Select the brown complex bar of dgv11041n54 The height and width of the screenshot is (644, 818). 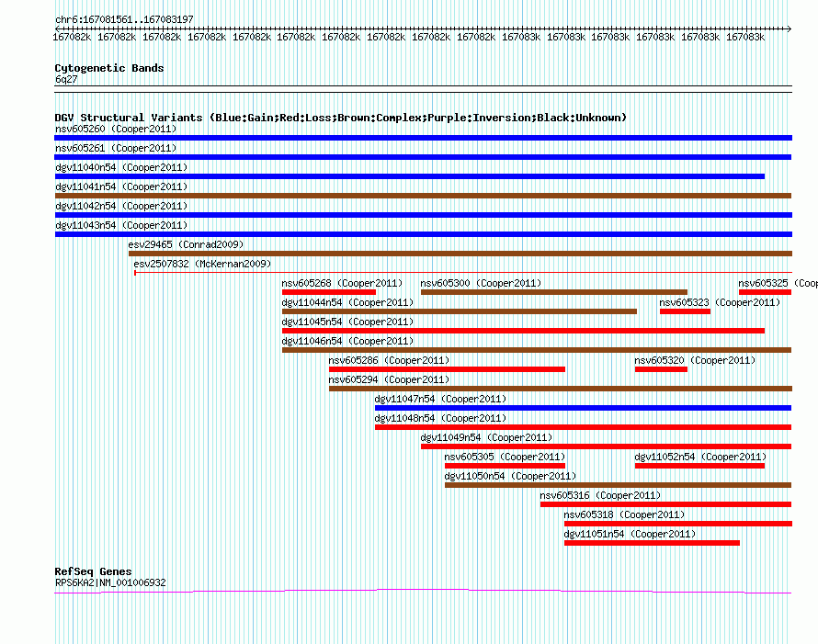[423, 196]
